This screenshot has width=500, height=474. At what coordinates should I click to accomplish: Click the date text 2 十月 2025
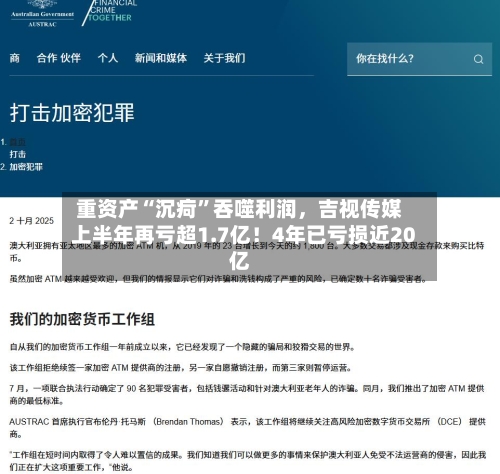click(x=31, y=221)
